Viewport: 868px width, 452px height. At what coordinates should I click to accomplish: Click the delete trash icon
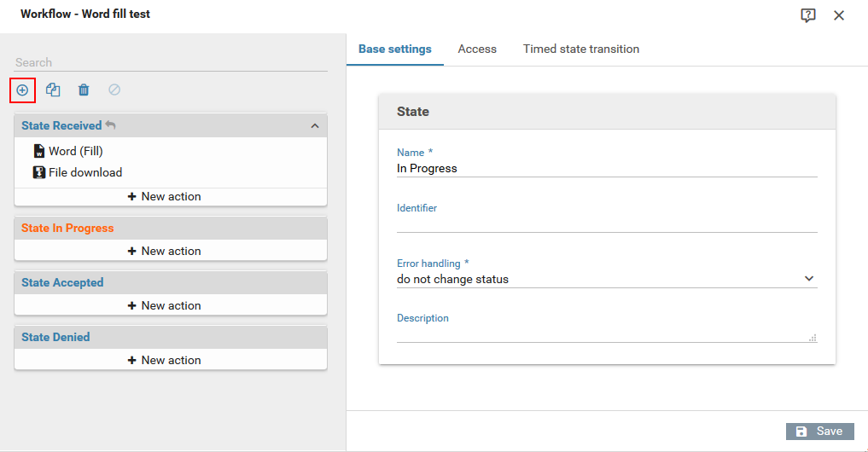point(84,90)
